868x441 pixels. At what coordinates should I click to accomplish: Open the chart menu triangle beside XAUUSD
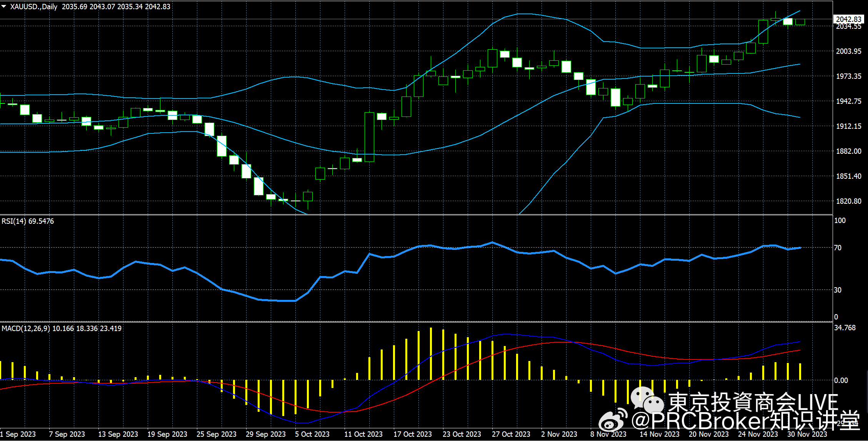click(x=4, y=7)
